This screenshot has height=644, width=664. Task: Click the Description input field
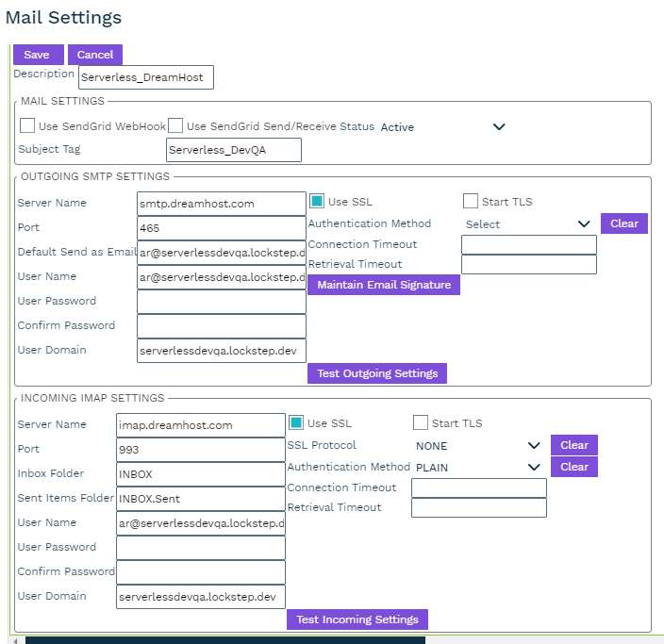coord(146,77)
